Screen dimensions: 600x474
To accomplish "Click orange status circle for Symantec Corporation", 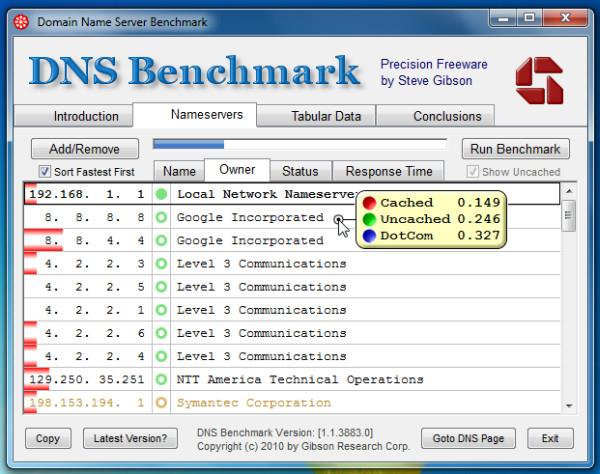I will 161,403.
